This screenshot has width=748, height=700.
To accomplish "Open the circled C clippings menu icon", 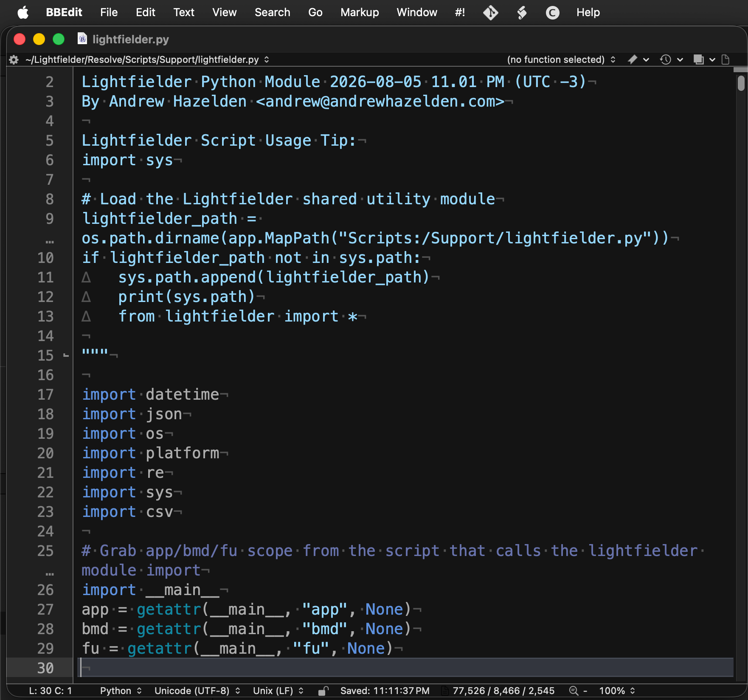I will [x=552, y=12].
